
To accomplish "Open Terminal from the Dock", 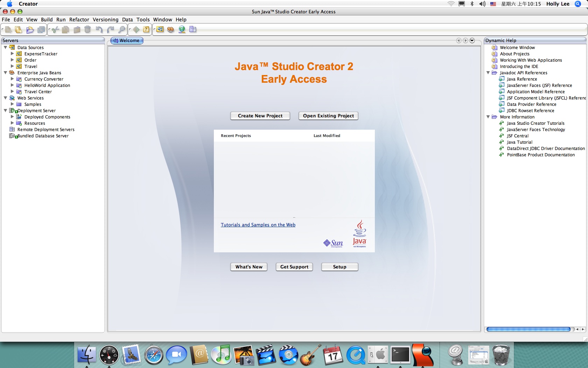I will (x=400, y=355).
